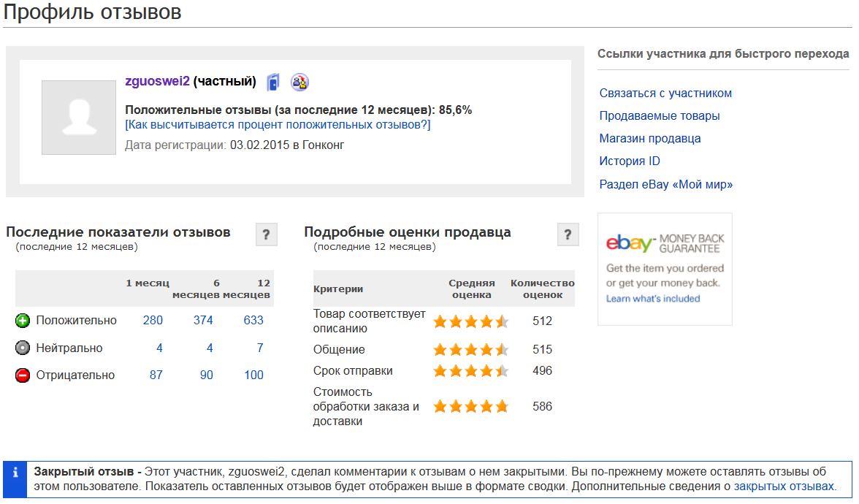Click the eBay Money Back Guarantee logo

pos(665,243)
